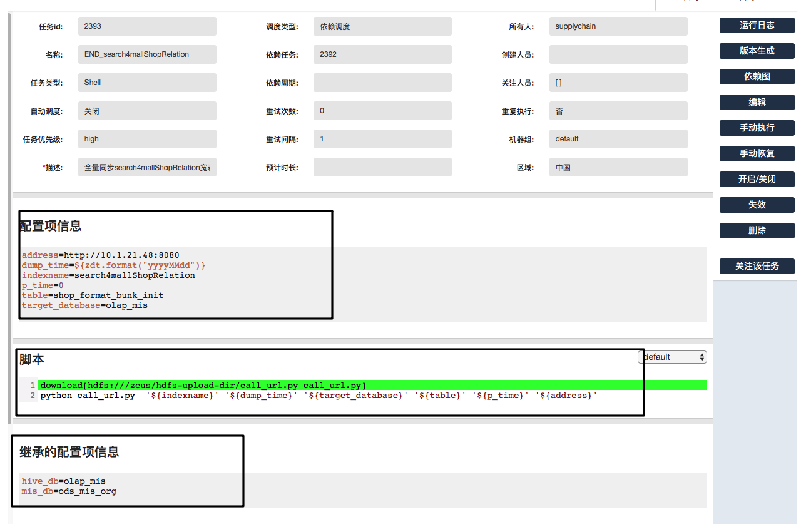The image size is (801, 532).
Task: Click the 关注人员 field showing []
Action: 618,83
